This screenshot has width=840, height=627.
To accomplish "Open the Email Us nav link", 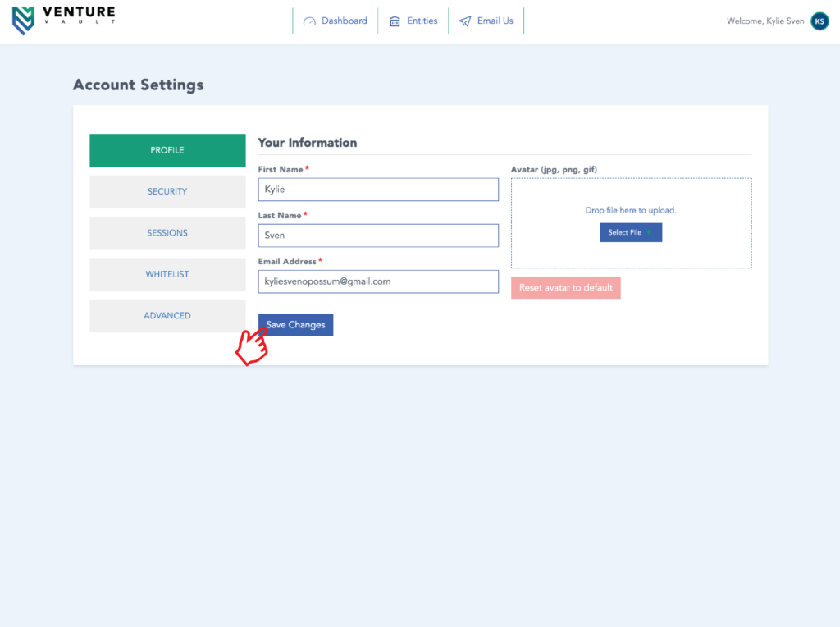I will [495, 21].
